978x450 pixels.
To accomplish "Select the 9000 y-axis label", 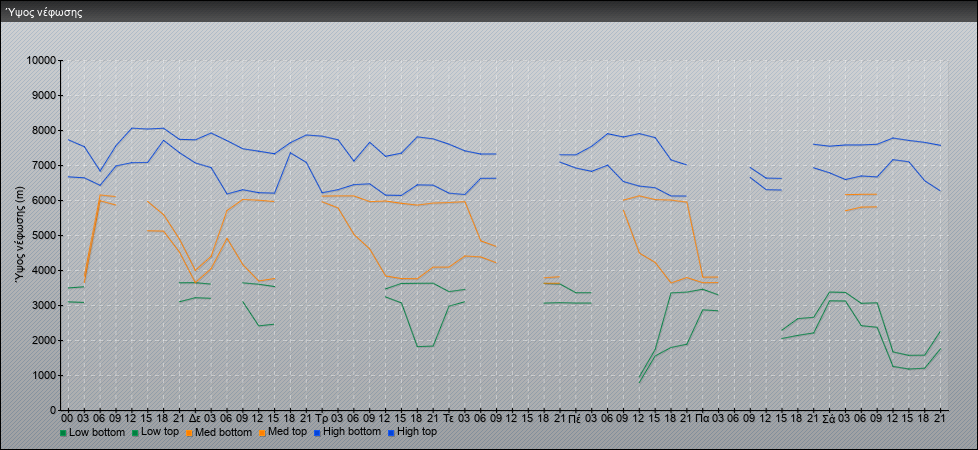I will click(44, 95).
